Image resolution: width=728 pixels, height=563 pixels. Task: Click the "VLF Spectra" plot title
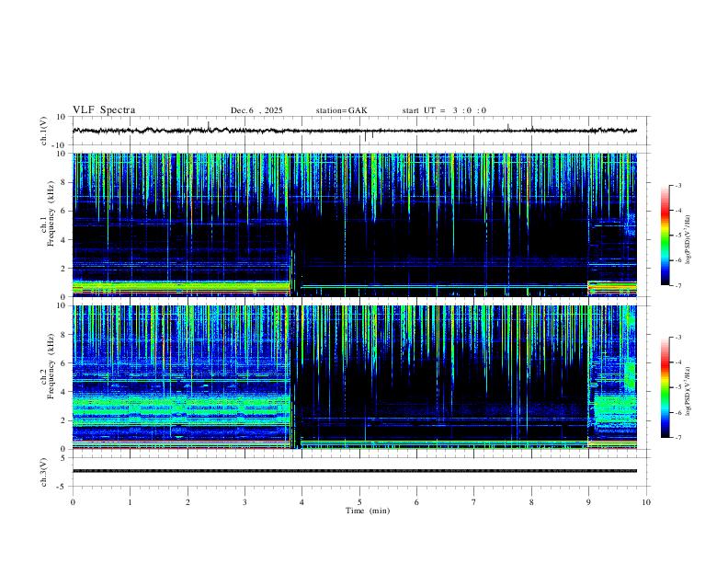pos(104,110)
